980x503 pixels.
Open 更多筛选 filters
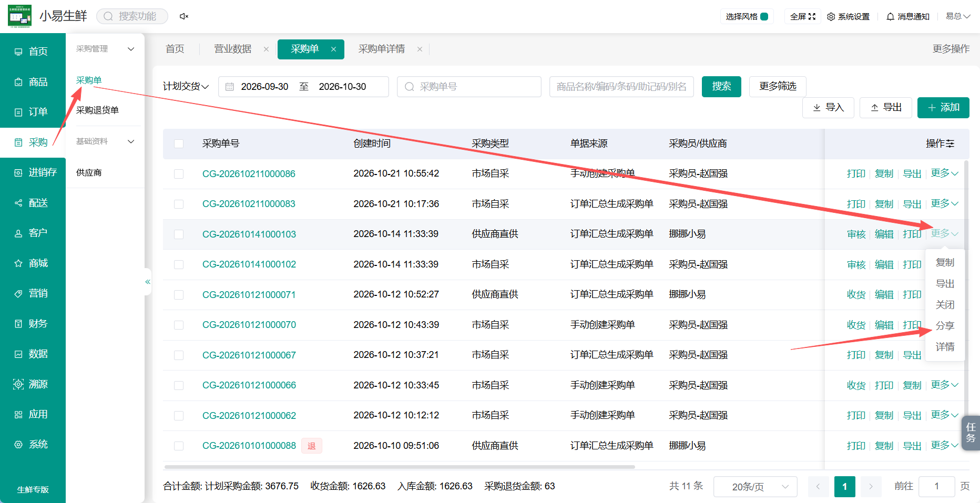(778, 87)
